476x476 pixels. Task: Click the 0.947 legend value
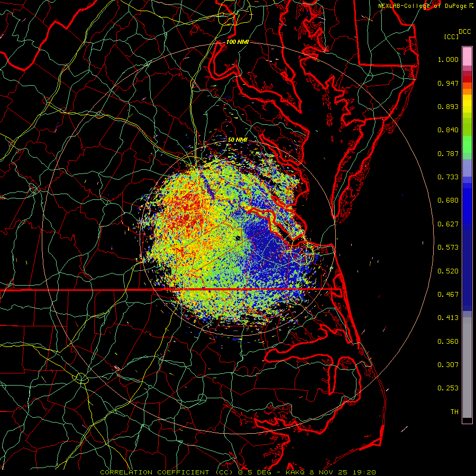(448, 83)
